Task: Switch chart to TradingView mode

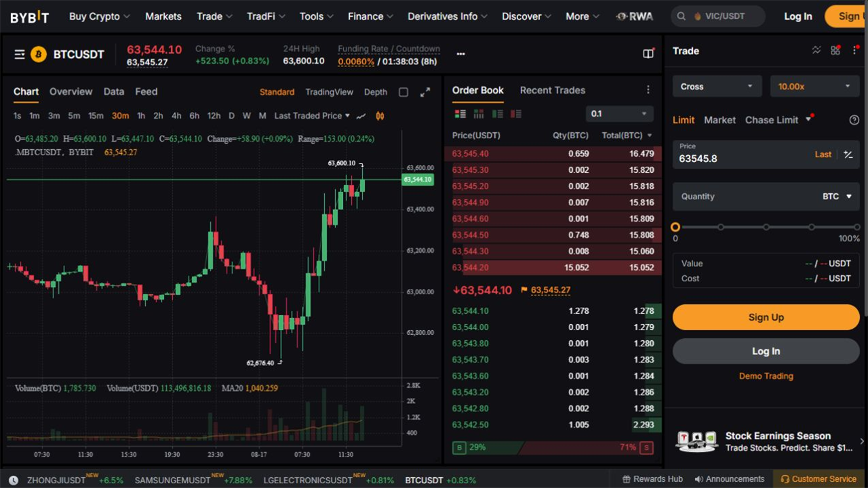Action: pyautogui.click(x=329, y=92)
